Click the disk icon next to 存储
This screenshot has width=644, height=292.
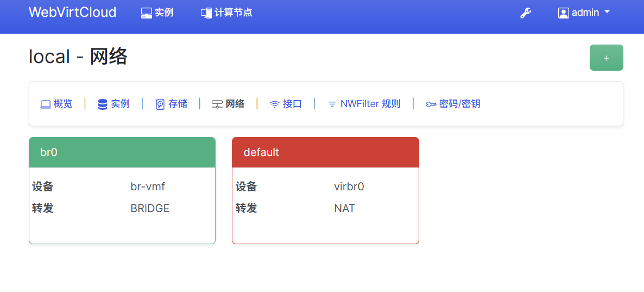tap(160, 104)
